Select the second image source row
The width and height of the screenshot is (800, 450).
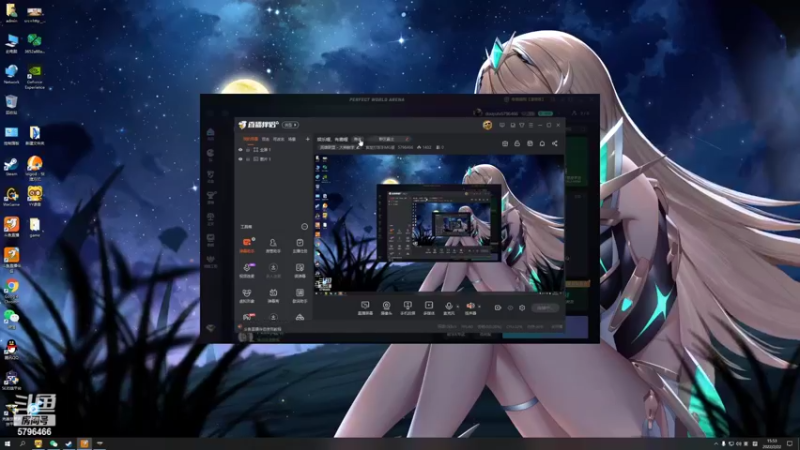[x=274, y=159]
